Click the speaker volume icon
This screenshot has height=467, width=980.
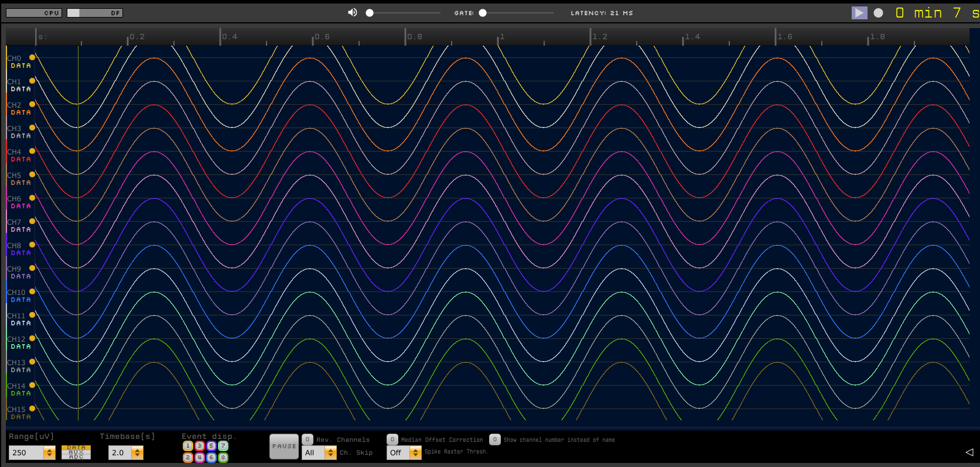[353, 12]
